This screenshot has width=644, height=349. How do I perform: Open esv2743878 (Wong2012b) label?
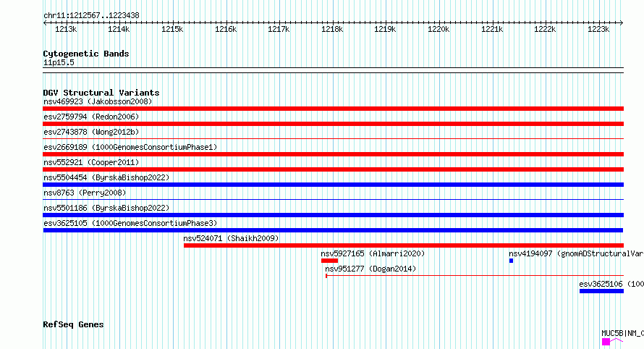click(x=92, y=132)
